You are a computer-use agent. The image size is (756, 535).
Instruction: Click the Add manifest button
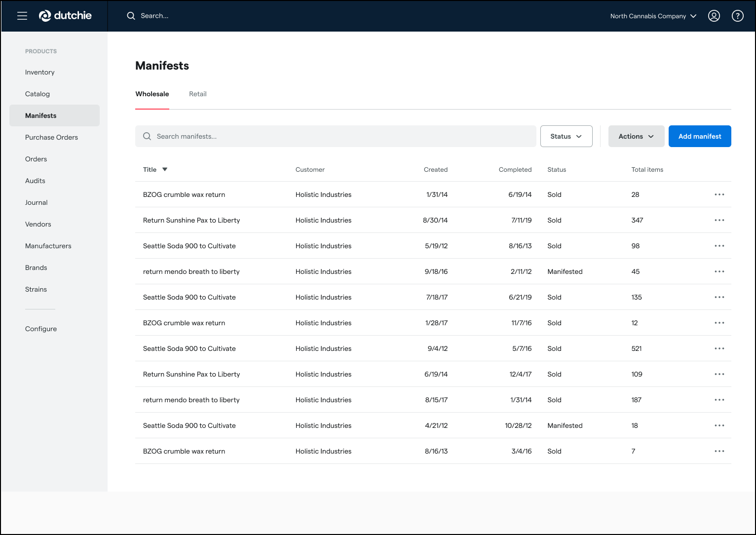[699, 136]
